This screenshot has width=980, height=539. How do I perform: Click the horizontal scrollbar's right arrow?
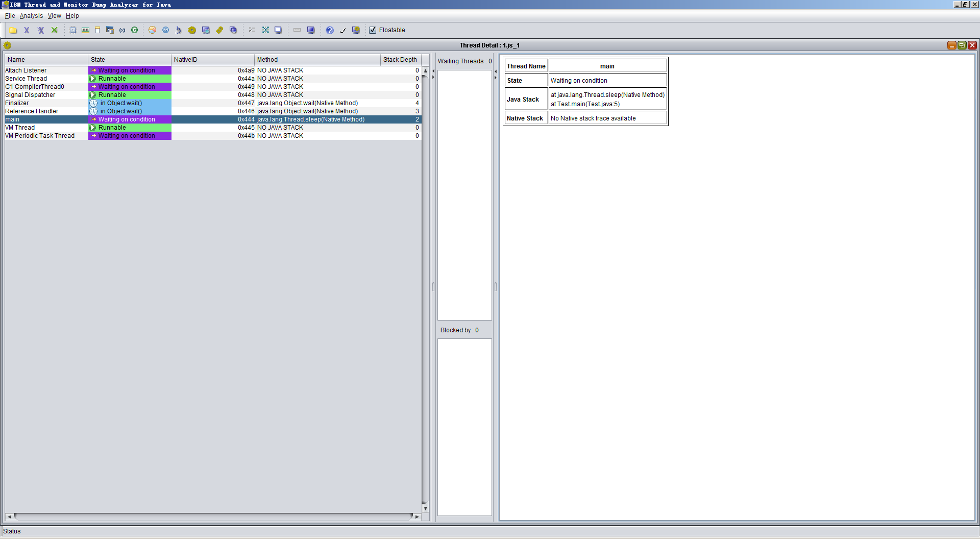pyautogui.click(x=417, y=517)
